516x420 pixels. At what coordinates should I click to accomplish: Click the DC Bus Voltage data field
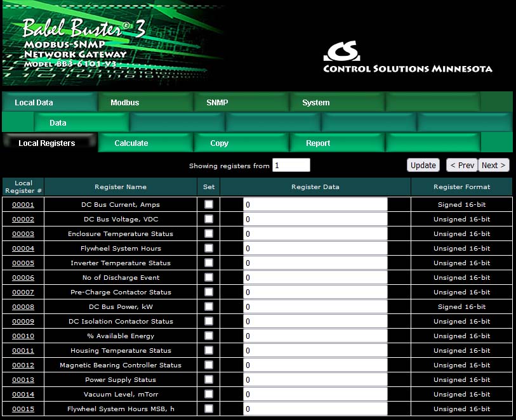[x=315, y=219]
